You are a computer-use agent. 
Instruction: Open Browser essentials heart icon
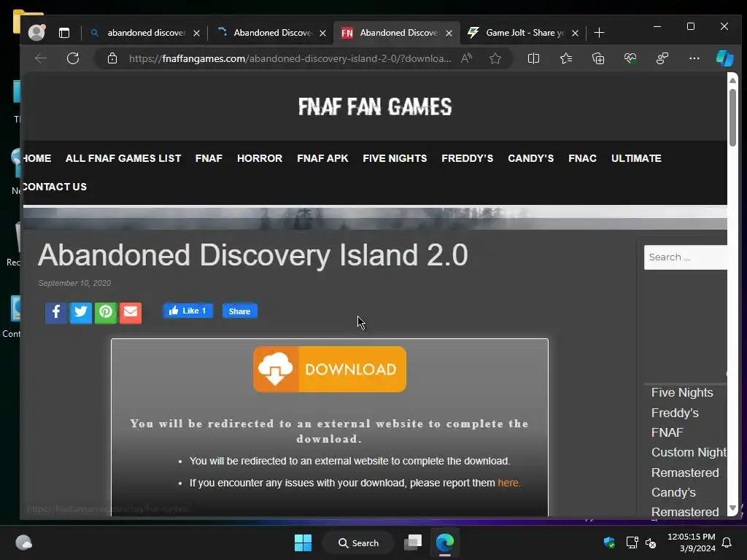[630, 58]
